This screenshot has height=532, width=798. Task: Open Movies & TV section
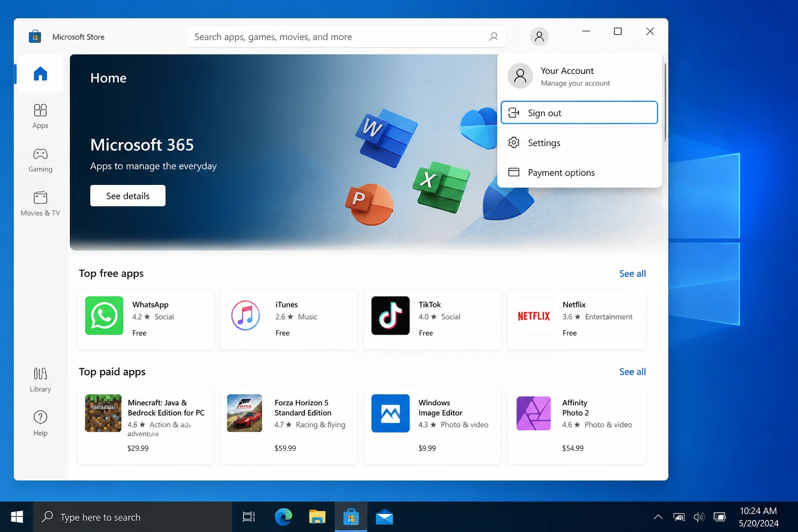(x=40, y=204)
